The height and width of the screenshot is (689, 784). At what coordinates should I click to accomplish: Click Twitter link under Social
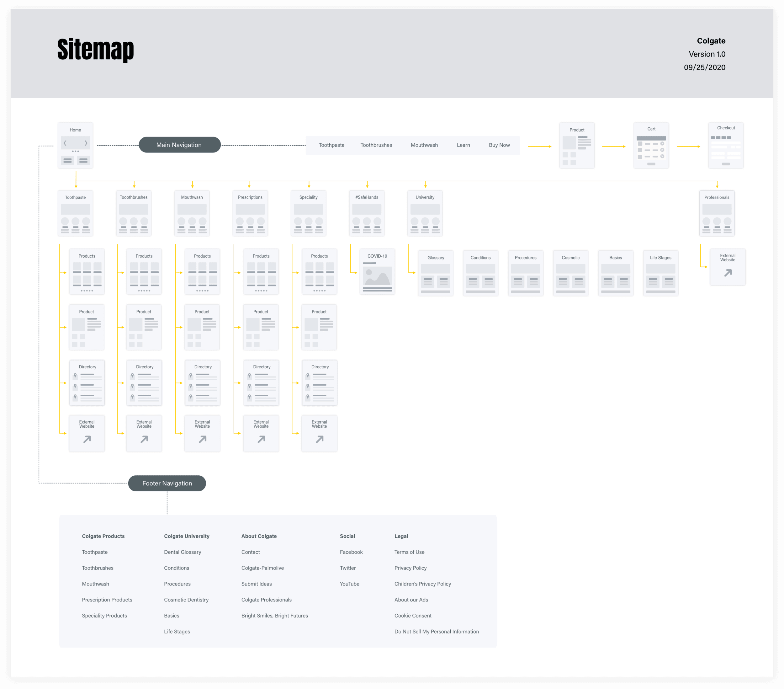coord(348,568)
